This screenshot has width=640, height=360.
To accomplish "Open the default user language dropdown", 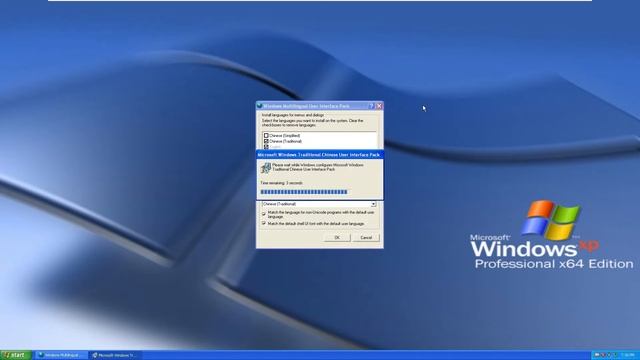I will (373, 204).
